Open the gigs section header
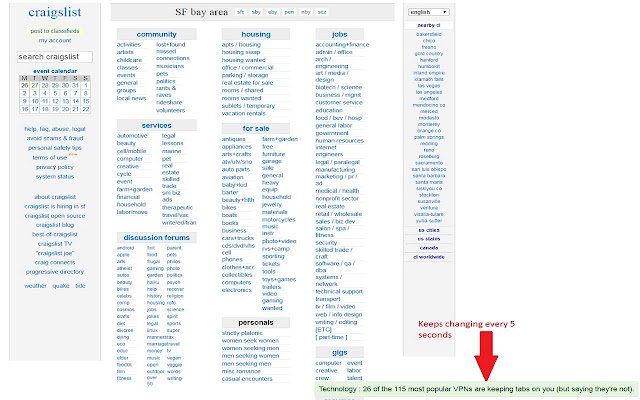 tap(339, 352)
